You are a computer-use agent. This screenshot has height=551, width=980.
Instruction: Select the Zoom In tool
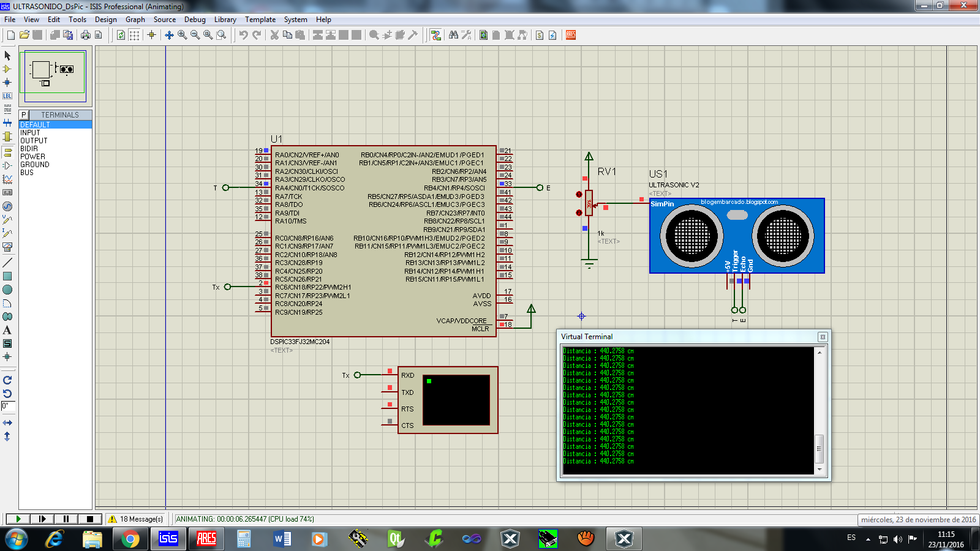(x=181, y=35)
